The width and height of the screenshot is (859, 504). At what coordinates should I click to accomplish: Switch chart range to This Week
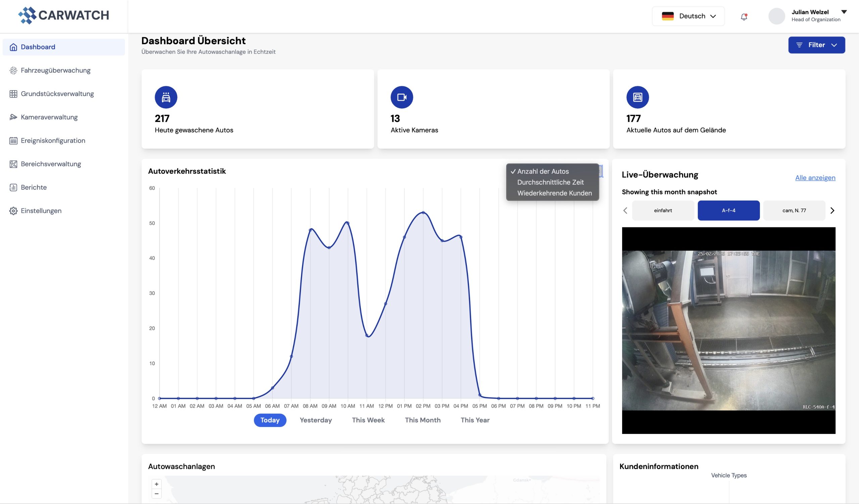pyautogui.click(x=368, y=420)
